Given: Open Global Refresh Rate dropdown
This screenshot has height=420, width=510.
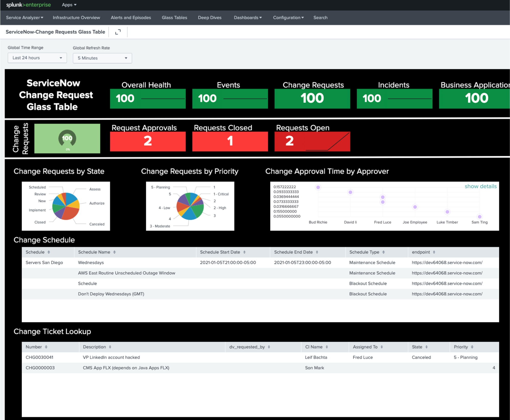Looking at the screenshot, I should point(102,58).
